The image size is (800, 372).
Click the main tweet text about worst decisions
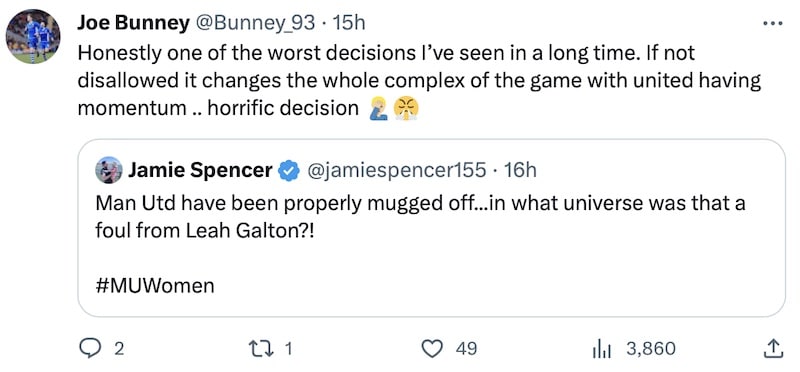(x=419, y=81)
